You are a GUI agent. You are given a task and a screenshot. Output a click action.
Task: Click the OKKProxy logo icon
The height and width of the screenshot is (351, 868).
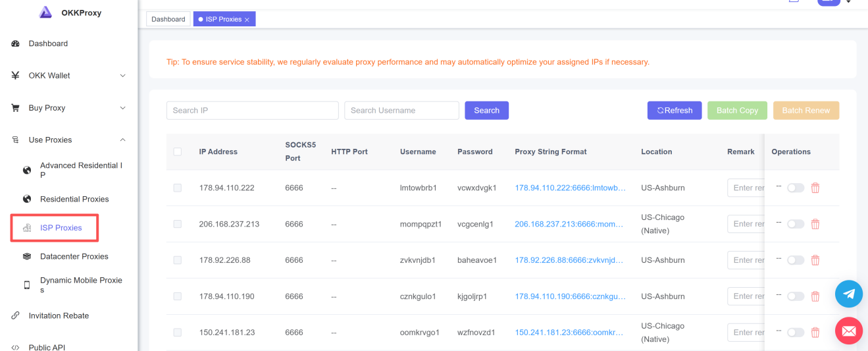coord(45,12)
